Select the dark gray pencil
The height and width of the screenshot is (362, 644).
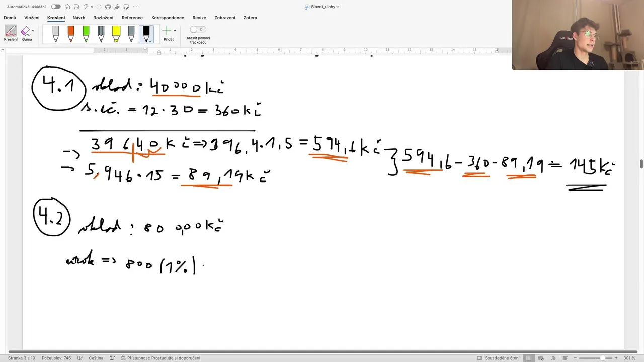tap(101, 34)
